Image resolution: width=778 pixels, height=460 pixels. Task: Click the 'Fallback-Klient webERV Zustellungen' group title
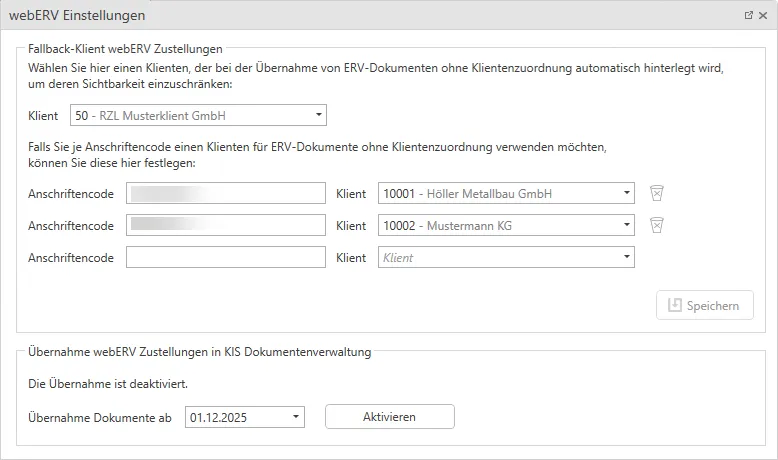(125, 49)
